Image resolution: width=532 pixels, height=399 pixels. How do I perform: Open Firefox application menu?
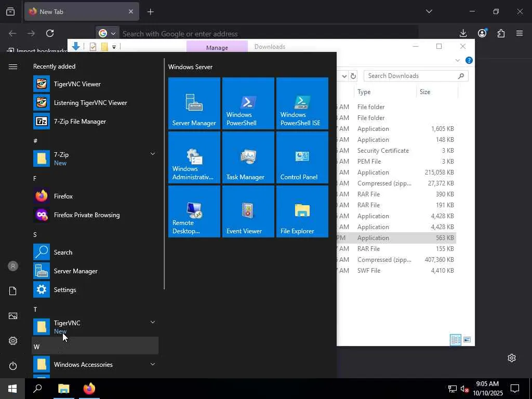click(x=520, y=33)
